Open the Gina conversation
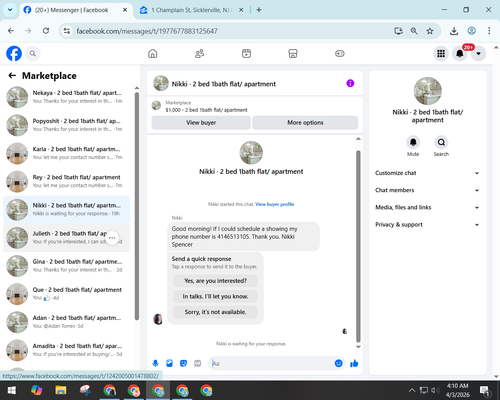Viewport: 500px width, 400px height. (x=67, y=266)
